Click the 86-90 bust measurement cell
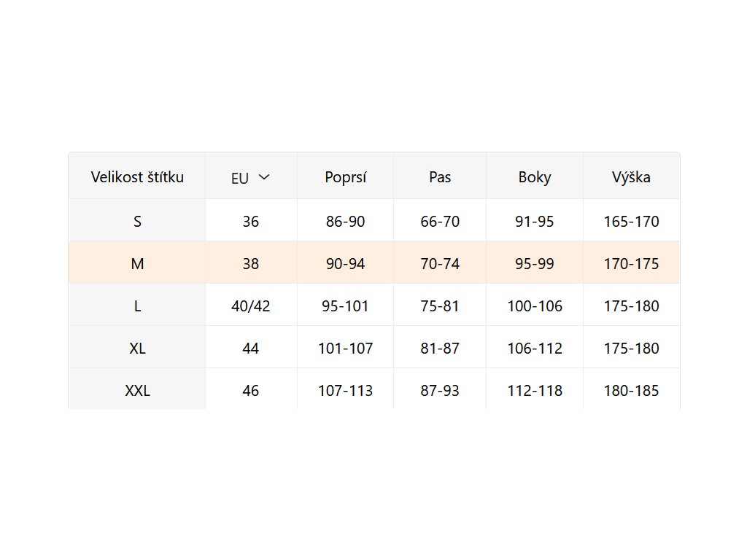 pos(345,221)
